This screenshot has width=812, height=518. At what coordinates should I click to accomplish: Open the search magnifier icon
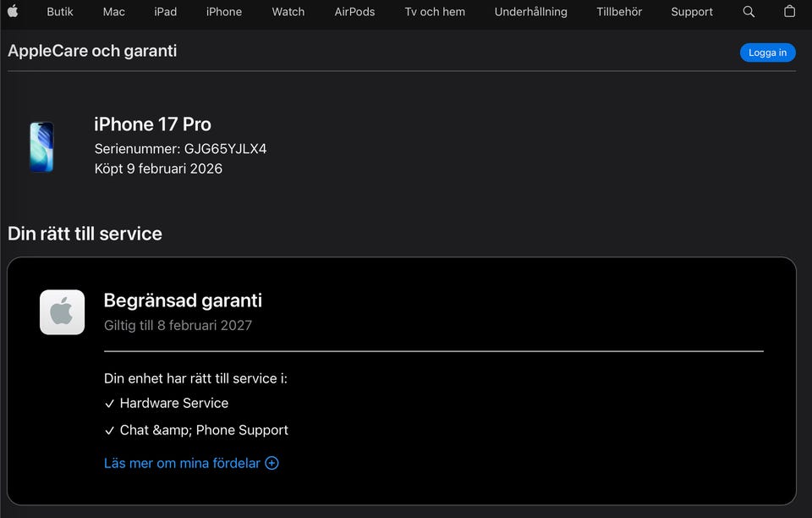749,12
